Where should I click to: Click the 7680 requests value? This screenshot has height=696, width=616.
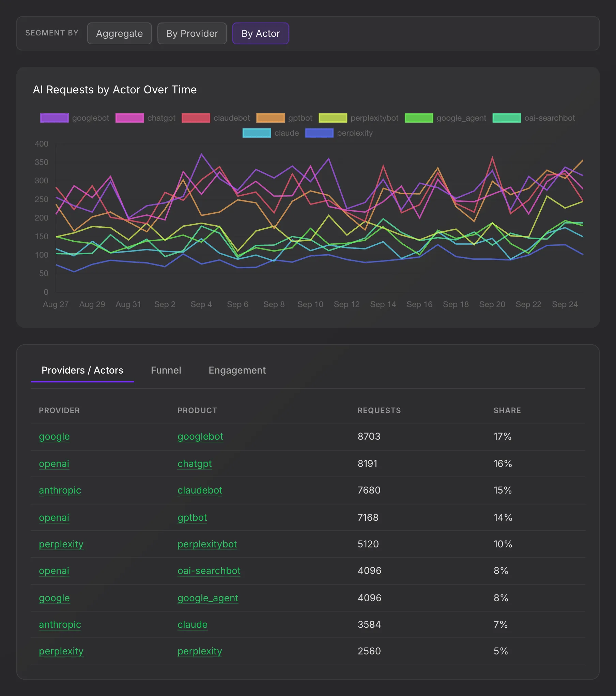(369, 490)
